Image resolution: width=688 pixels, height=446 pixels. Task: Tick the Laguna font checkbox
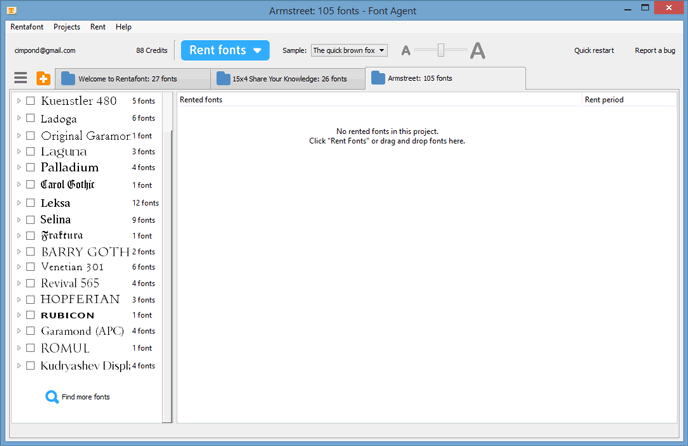click(30, 151)
